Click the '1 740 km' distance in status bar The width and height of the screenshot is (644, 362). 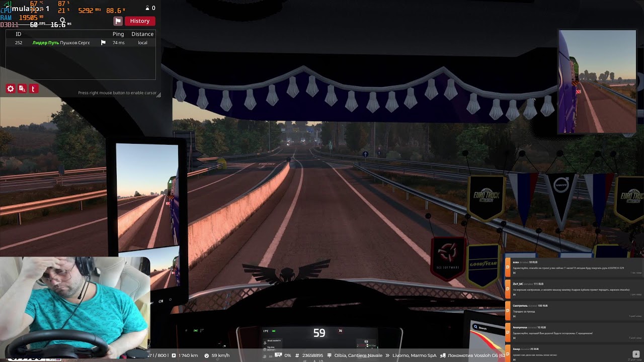(x=188, y=355)
